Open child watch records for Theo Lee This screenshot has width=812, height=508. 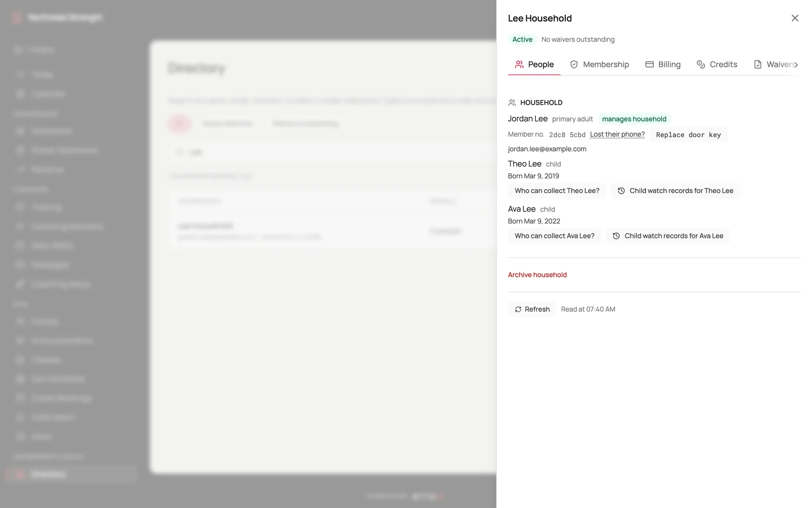pyautogui.click(x=675, y=191)
